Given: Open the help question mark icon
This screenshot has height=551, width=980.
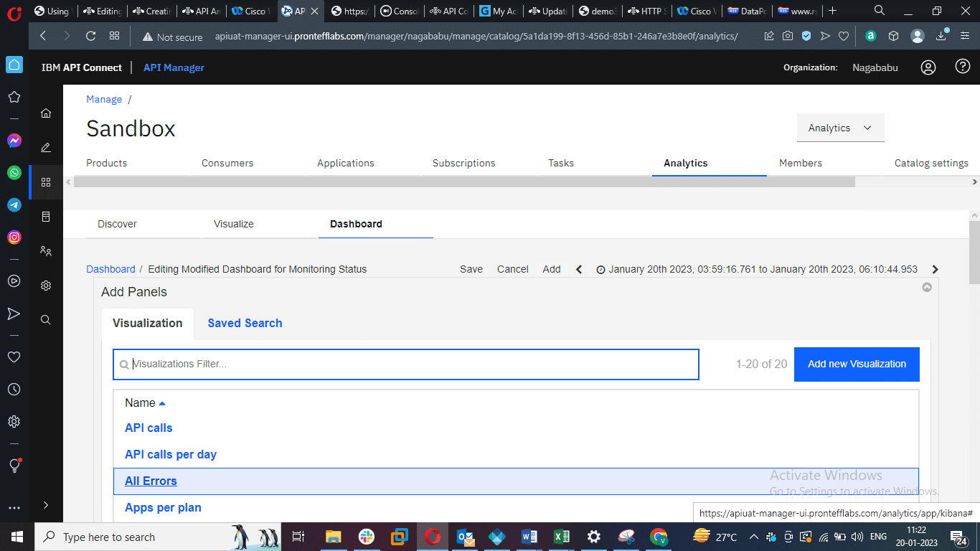Looking at the screenshot, I should tap(963, 67).
